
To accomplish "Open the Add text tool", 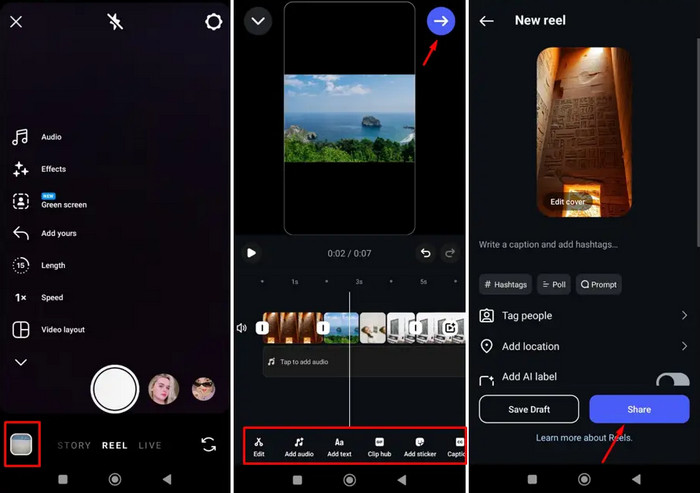I will click(339, 447).
